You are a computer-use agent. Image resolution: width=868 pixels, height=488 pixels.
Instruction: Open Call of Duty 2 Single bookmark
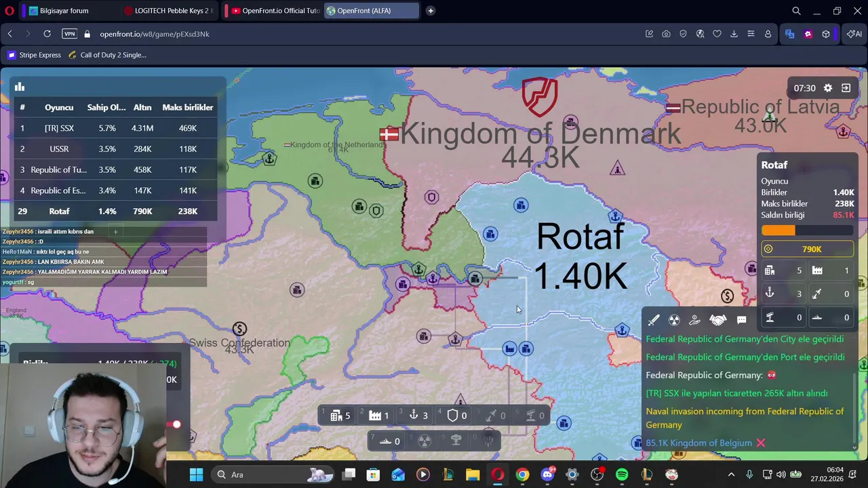107,55
